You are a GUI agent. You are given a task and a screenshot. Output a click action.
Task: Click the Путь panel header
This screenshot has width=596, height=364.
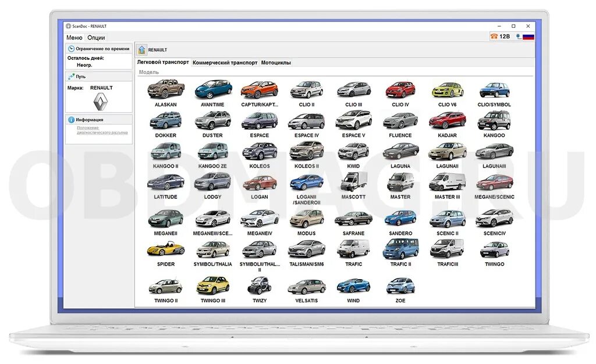[99, 76]
